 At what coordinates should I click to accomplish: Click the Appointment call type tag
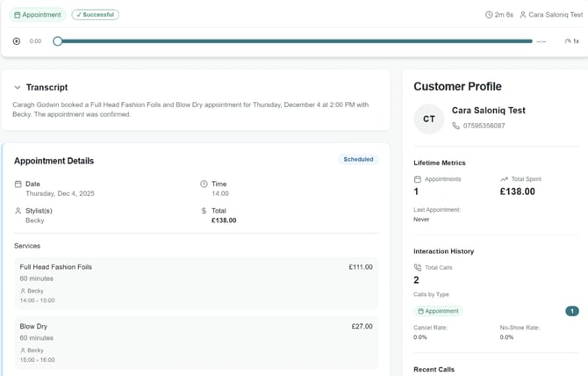pyautogui.click(x=439, y=311)
